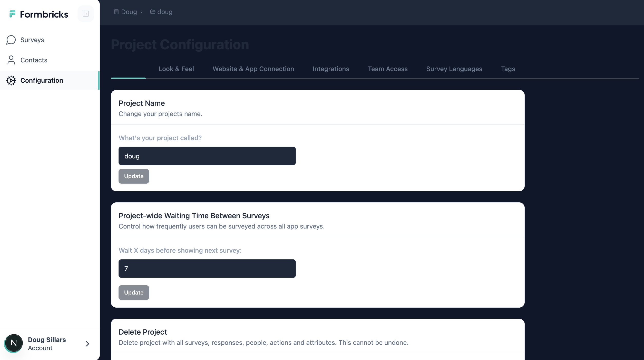Go to the Integrations tab
The image size is (644, 360).
click(330, 69)
